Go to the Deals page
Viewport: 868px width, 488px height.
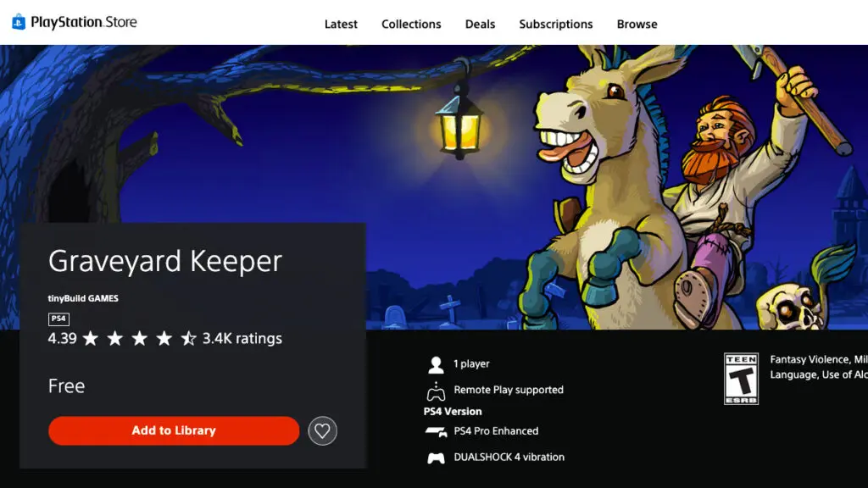coord(480,25)
